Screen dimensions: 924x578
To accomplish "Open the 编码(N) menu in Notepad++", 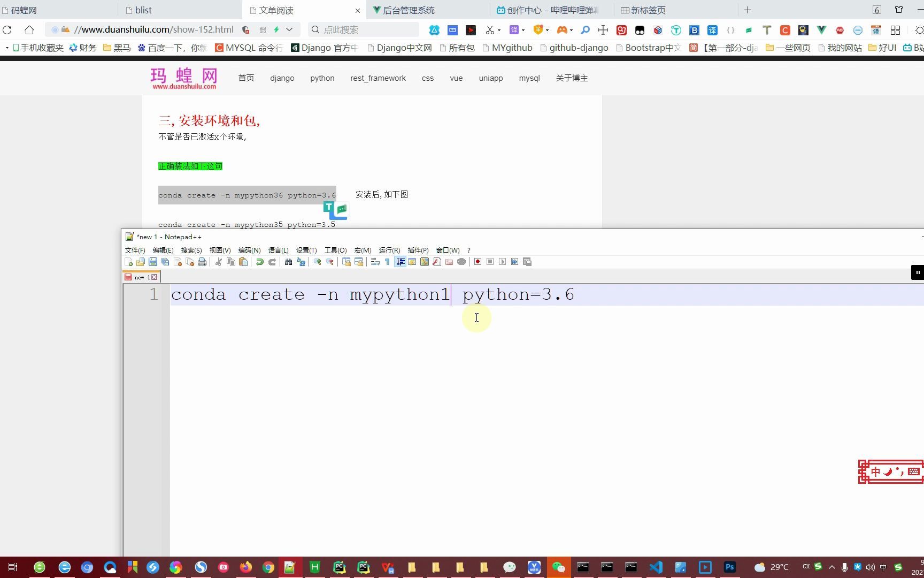I will [249, 250].
